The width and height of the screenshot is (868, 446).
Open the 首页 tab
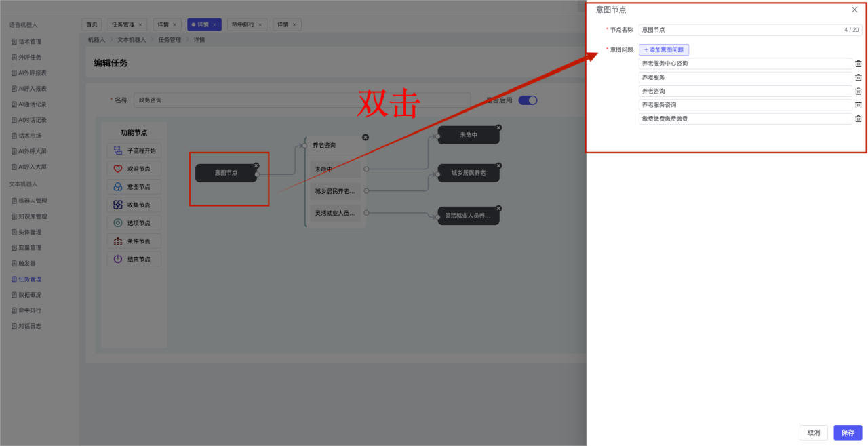92,24
